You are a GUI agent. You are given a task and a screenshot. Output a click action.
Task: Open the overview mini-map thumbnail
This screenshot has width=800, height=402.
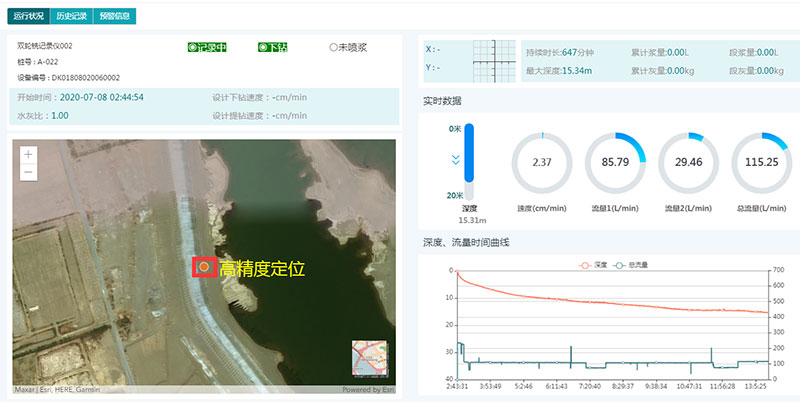pyautogui.click(x=369, y=358)
